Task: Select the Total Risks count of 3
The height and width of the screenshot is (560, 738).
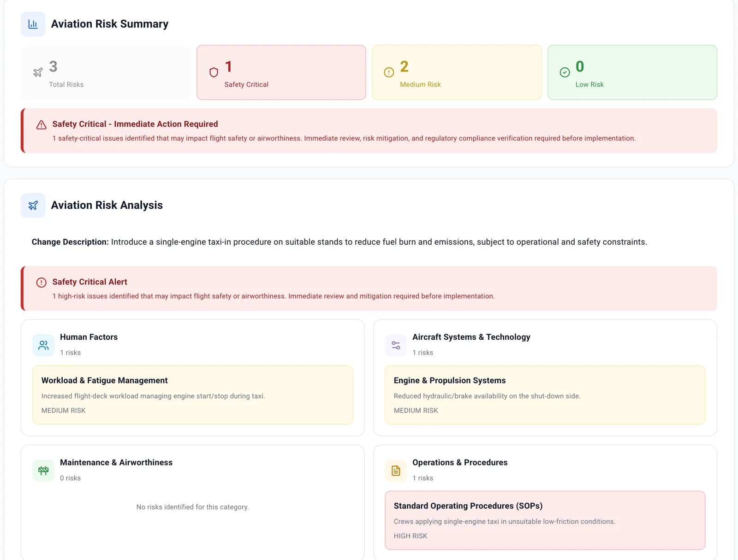Action: [53, 67]
